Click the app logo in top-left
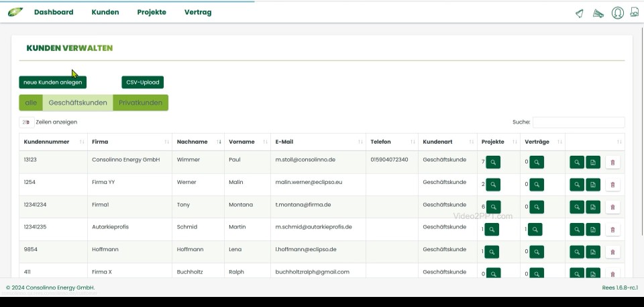This screenshot has height=307, width=644. (15, 12)
